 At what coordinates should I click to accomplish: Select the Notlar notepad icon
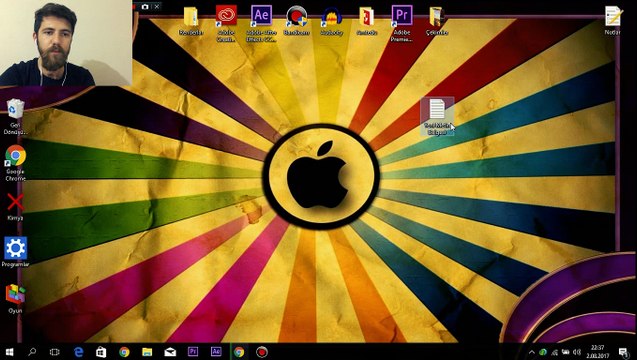[x=613, y=20]
